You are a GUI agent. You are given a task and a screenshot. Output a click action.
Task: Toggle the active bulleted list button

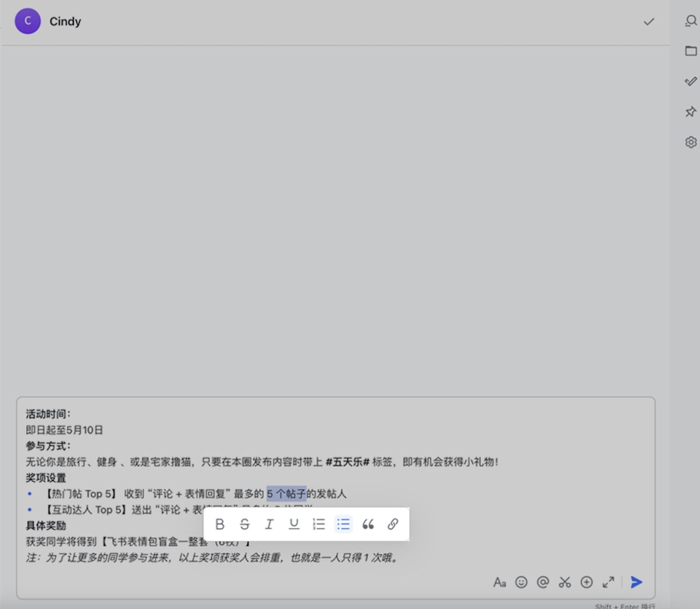[343, 524]
